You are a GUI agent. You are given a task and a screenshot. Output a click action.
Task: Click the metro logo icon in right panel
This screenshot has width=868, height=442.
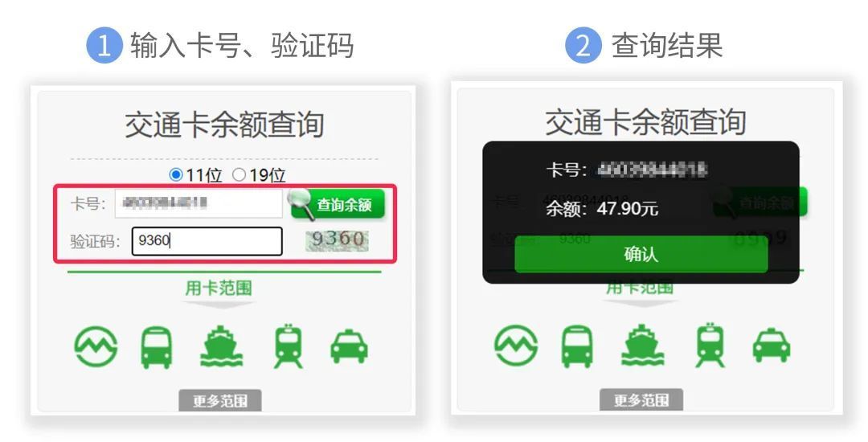pyautogui.click(x=515, y=346)
